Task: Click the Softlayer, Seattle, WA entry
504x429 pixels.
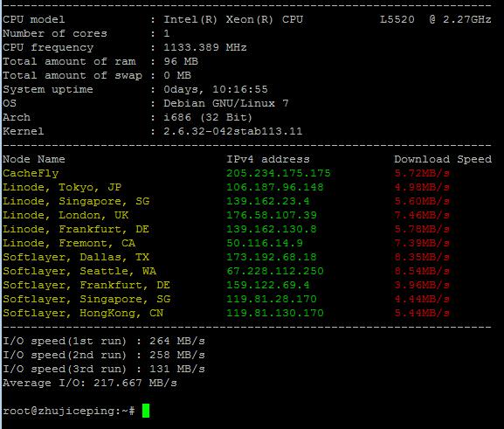Action: coord(79,271)
